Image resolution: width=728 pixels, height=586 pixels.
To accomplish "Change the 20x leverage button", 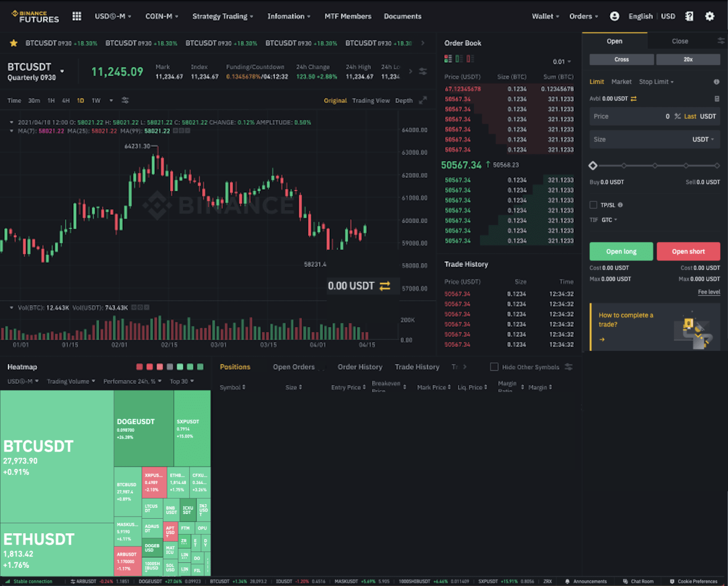I will (x=688, y=60).
